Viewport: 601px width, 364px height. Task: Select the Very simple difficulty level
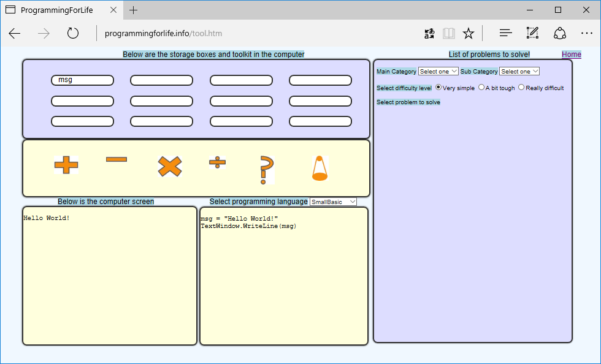point(438,88)
